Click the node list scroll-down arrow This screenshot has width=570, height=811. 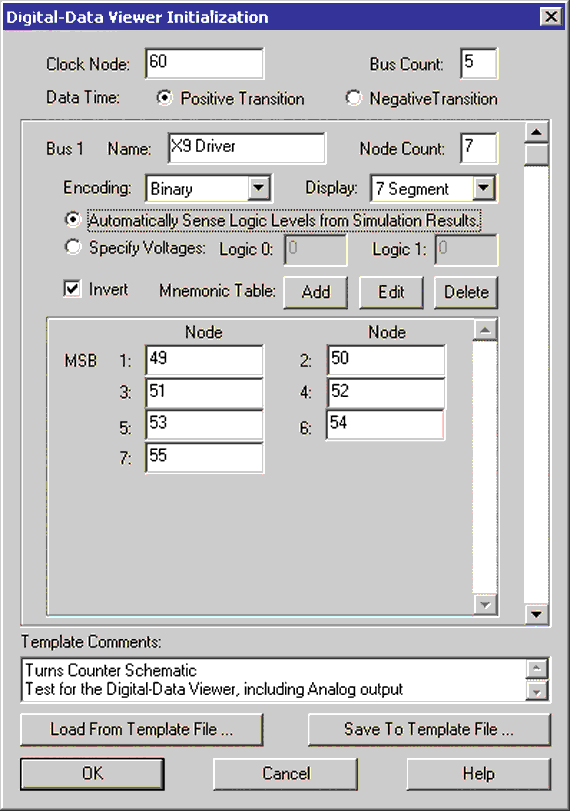tap(485, 605)
